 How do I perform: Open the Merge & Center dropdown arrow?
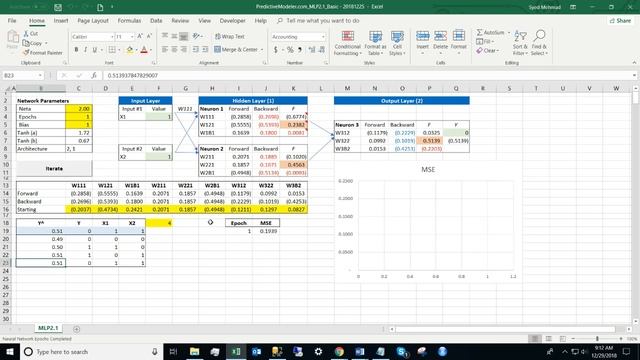(x=262, y=50)
